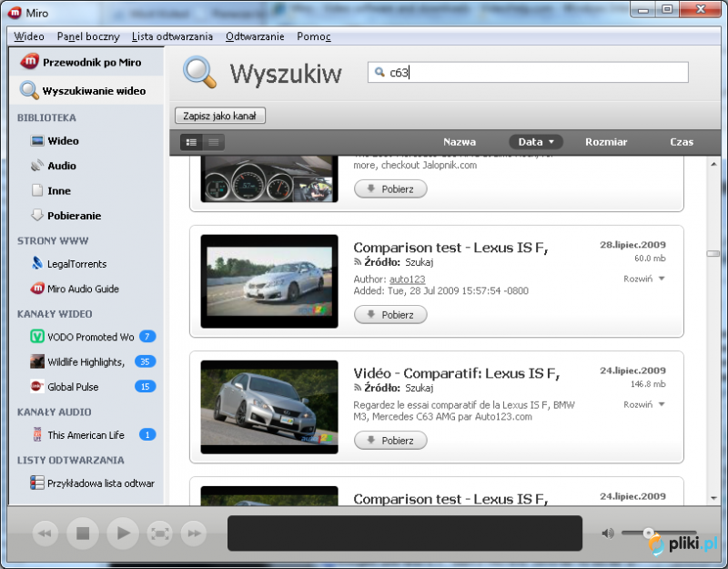Click the Miro logo in the title bar

pyautogui.click(x=15, y=13)
